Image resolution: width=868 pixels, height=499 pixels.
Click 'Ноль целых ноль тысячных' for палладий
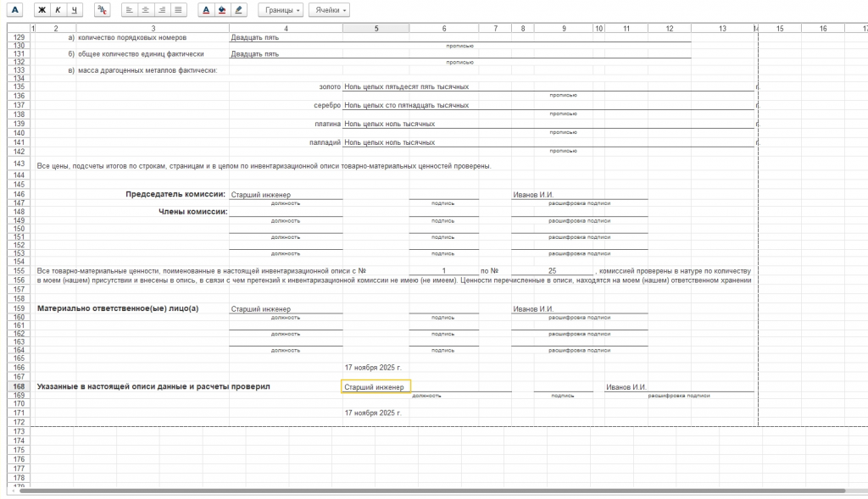coord(389,142)
